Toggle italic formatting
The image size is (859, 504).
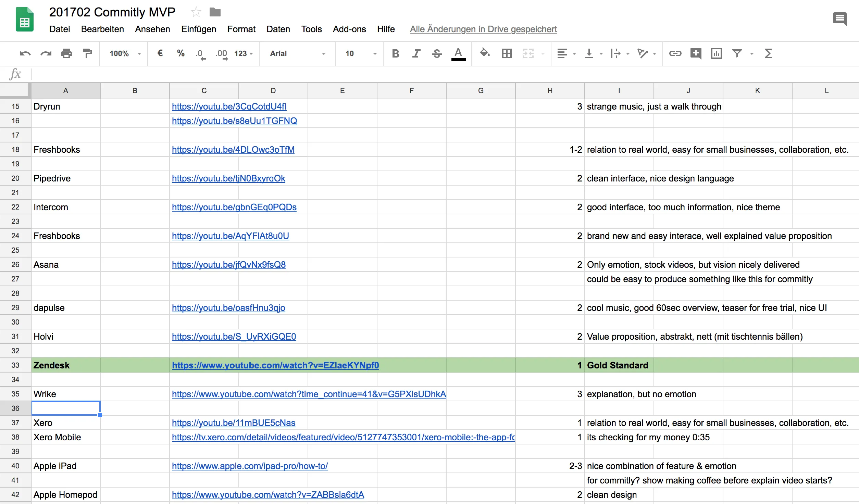(x=416, y=53)
